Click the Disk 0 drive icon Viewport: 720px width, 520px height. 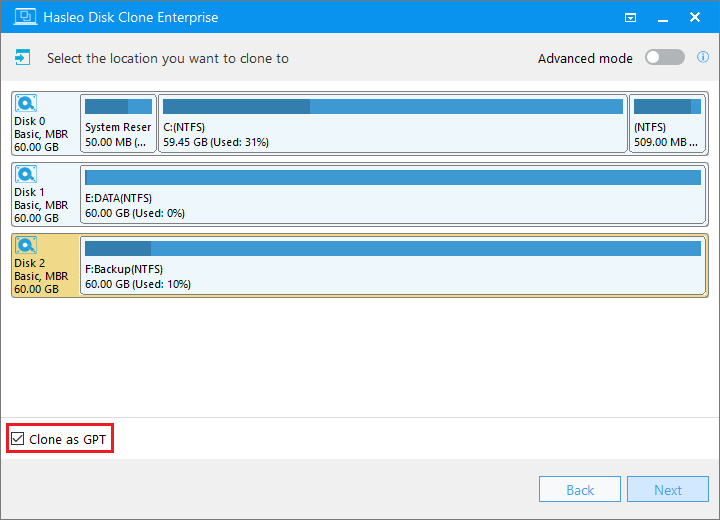(26, 103)
